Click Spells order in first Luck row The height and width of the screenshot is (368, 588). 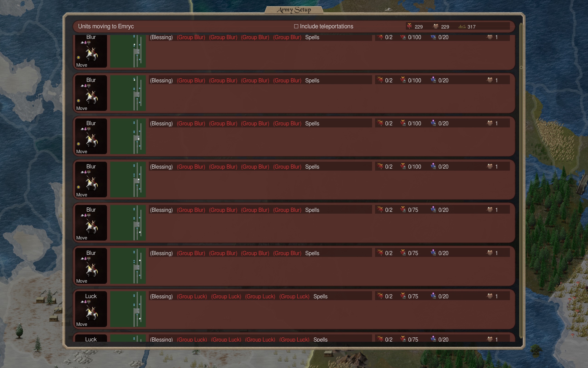(x=320, y=296)
